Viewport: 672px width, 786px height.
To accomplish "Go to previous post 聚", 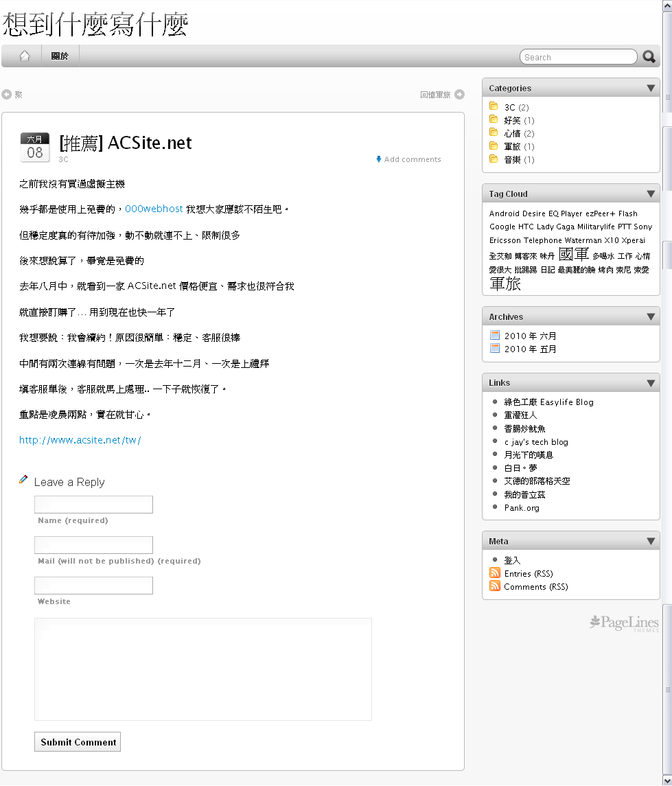I will coord(19,94).
